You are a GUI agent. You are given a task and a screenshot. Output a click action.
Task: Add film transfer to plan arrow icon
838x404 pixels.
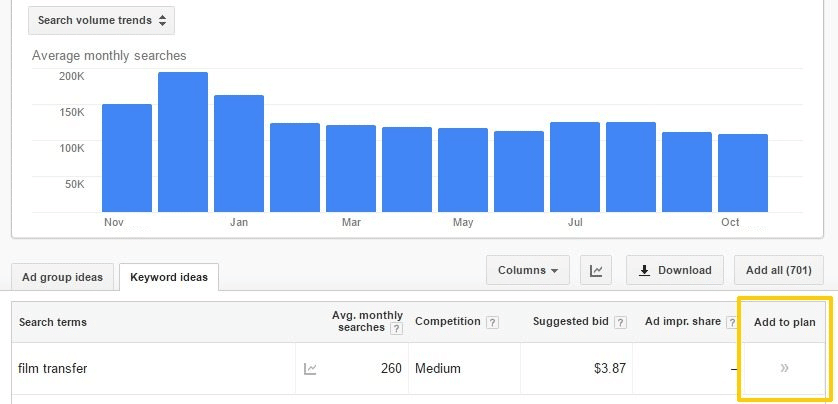click(x=785, y=368)
